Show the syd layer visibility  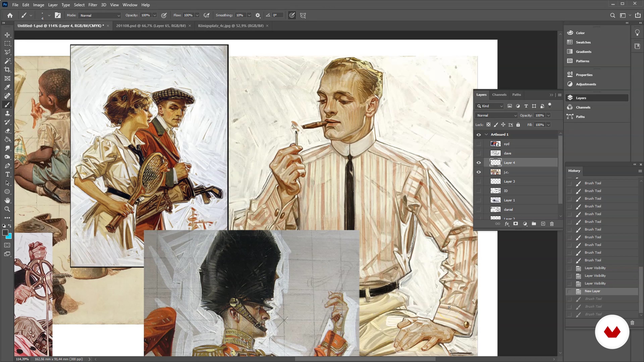[478, 144]
